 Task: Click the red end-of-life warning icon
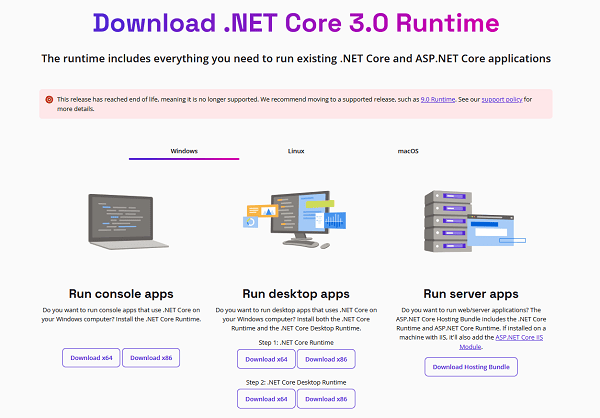pyautogui.click(x=49, y=100)
